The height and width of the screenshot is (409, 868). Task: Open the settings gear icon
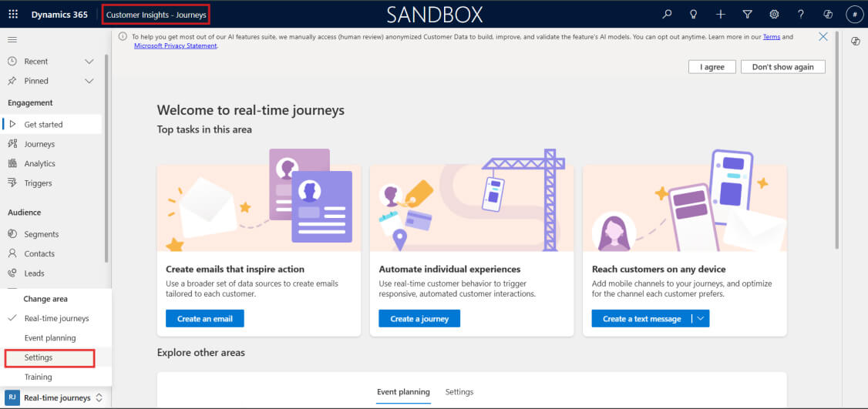click(x=774, y=15)
